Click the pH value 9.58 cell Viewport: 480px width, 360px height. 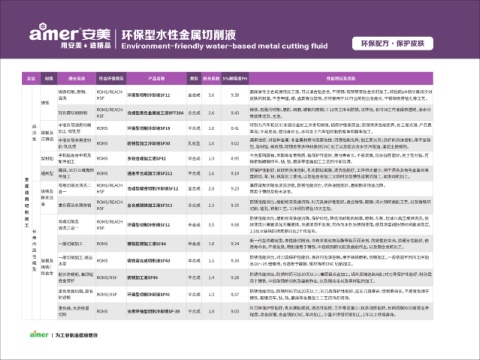coord(235,225)
